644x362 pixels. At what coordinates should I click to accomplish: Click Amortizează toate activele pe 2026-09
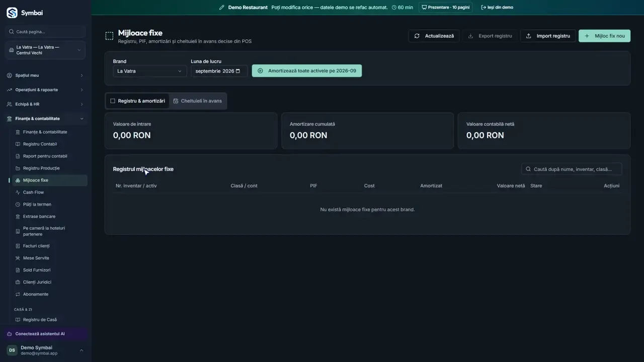tap(307, 71)
